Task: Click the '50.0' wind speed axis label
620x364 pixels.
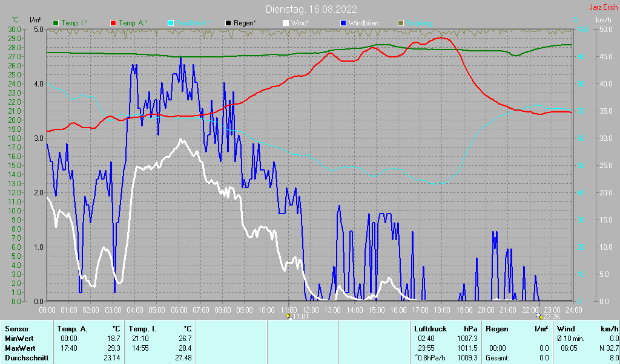Action: 606,29
